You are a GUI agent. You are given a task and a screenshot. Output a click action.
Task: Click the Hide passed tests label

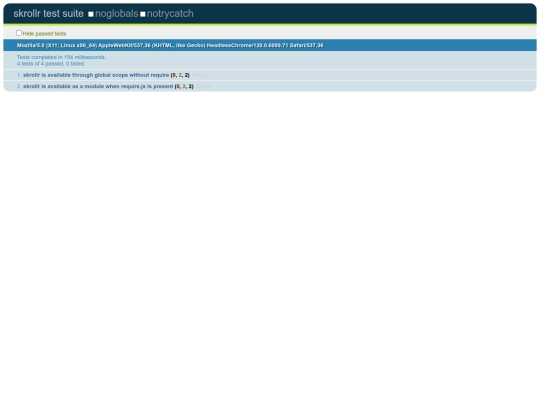(44, 34)
